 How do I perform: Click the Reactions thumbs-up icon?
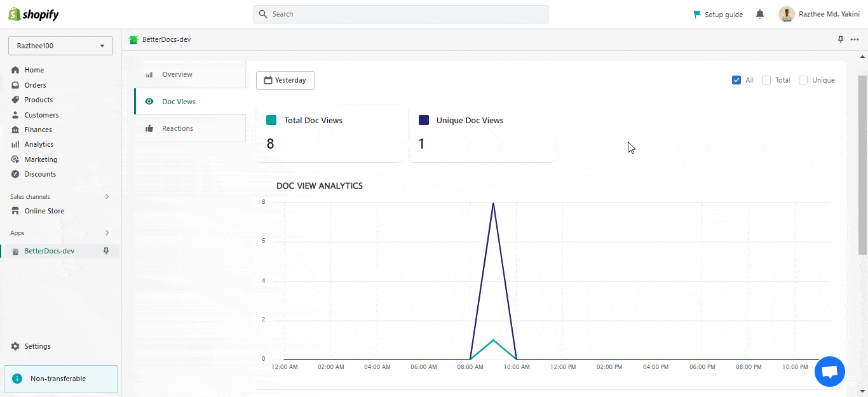[149, 128]
